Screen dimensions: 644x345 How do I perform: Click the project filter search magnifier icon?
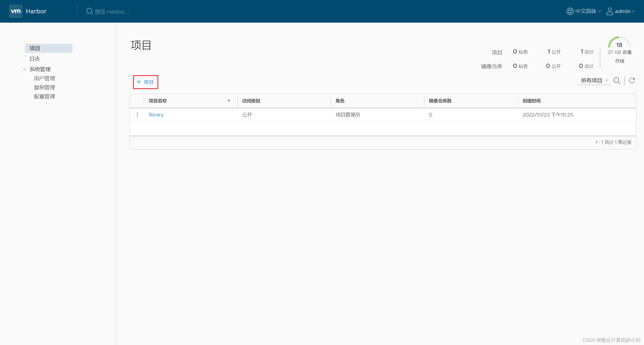pos(617,81)
